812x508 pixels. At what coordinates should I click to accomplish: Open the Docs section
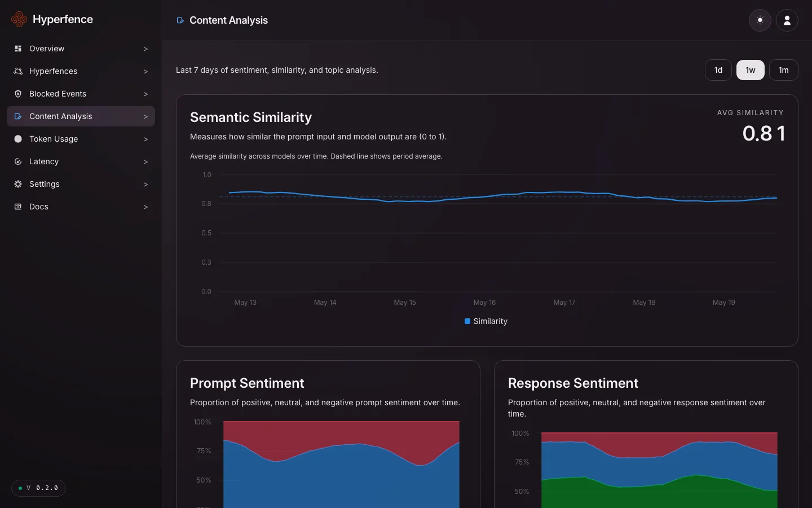pyautogui.click(x=81, y=207)
